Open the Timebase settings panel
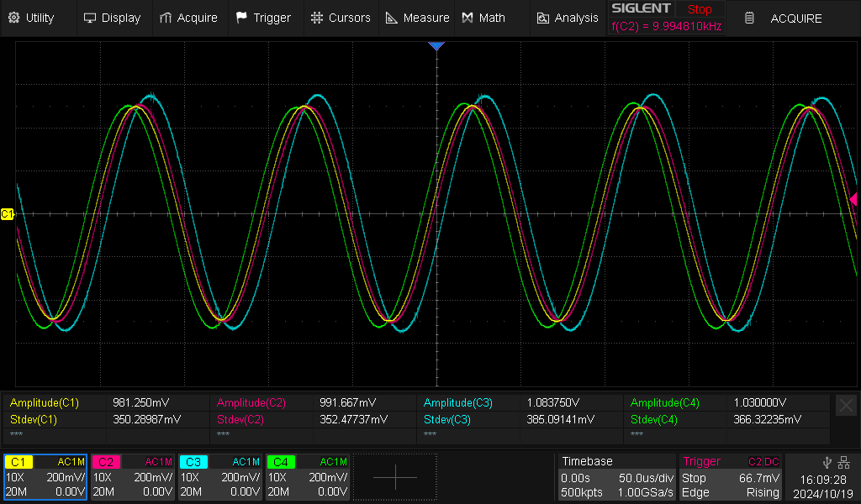The image size is (861, 504). pyautogui.click(x=615, y=477)
